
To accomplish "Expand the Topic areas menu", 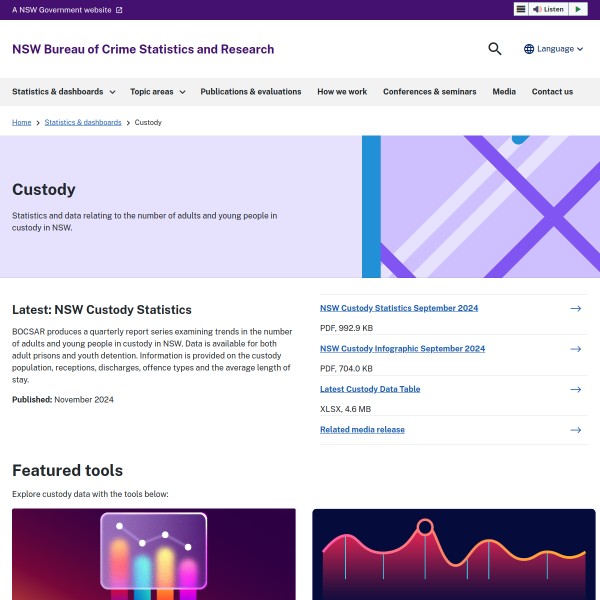I will click(157, 92).
